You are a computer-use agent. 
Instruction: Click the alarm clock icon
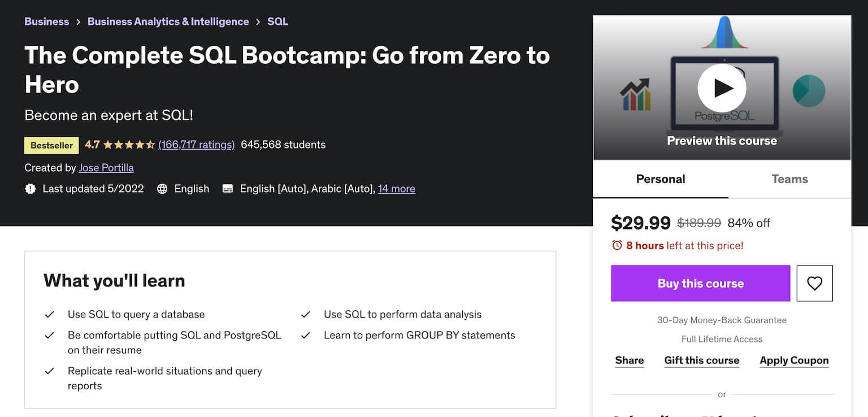(617, 245)
